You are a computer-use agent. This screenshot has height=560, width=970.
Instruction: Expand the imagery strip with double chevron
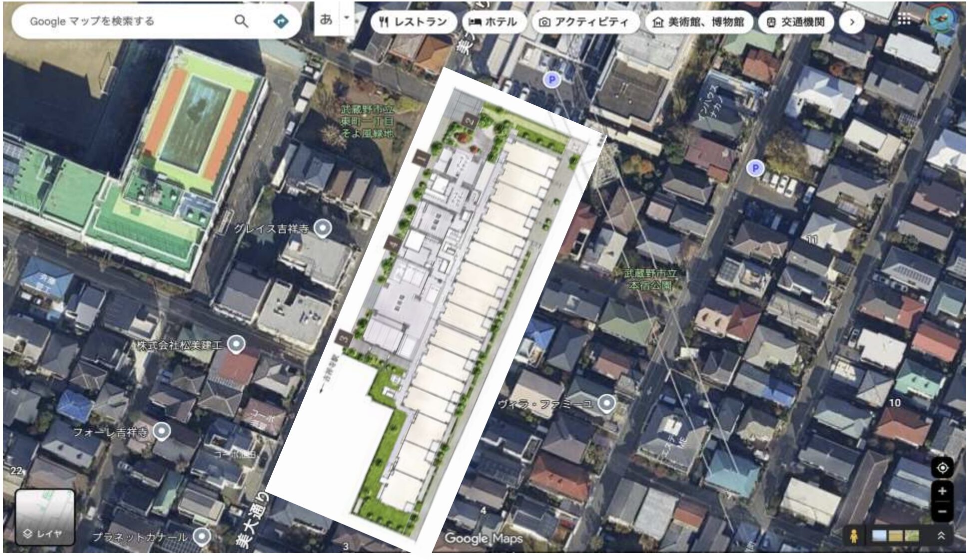click(x=941, y=536)
